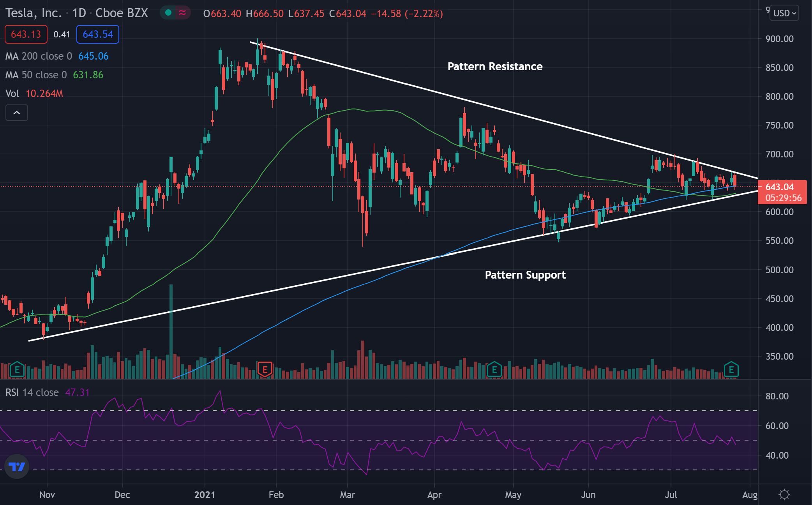This screenshot has height=505, width=812.
Task: Click the Nov label on time axis
Action: [47, 495]
